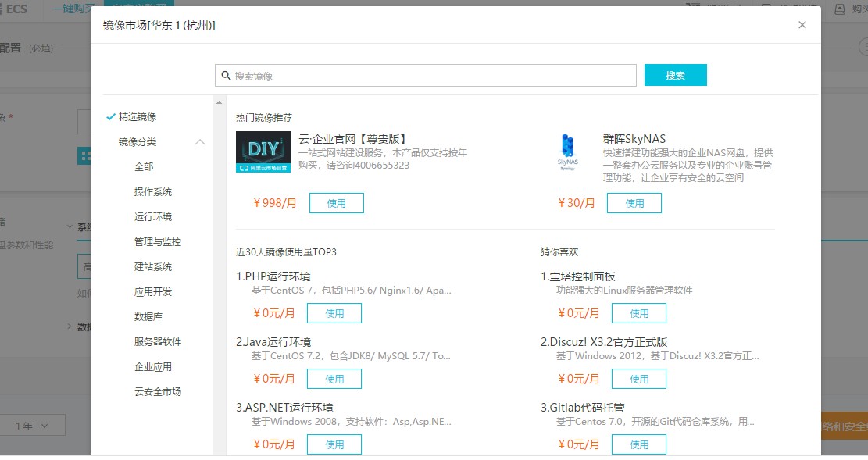Collapse the 镜像分类 category chevron
Viewport: 868px width, 460px height.
pos(200,142)
